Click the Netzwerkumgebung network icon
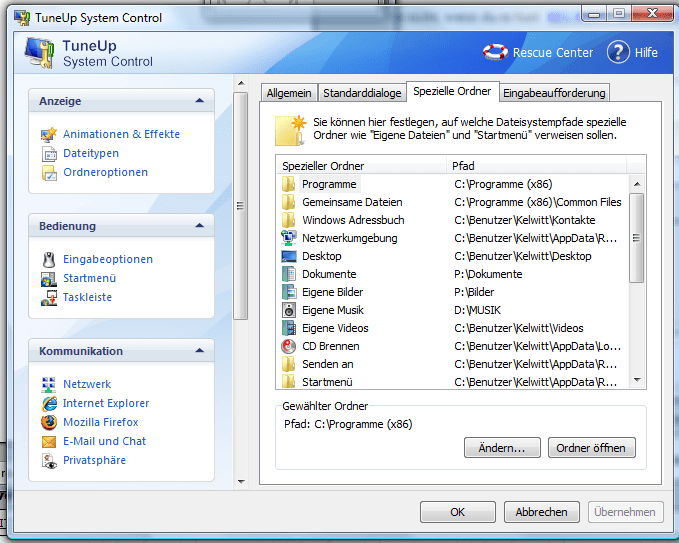 tap(288, 238)
